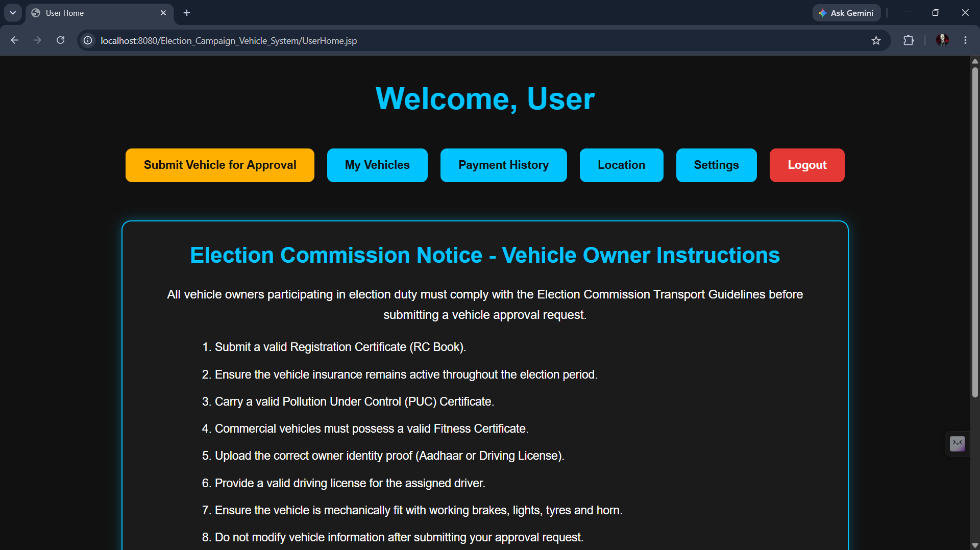The height and width of the screenshot is (550, 980).
Task: View site information icon in address bar
Action: click(88, 40)
